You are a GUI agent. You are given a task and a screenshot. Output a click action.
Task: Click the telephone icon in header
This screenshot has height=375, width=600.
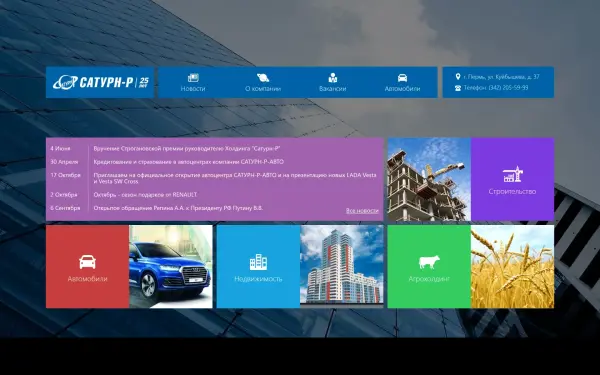pyautogui.click(x=458, y=88)
